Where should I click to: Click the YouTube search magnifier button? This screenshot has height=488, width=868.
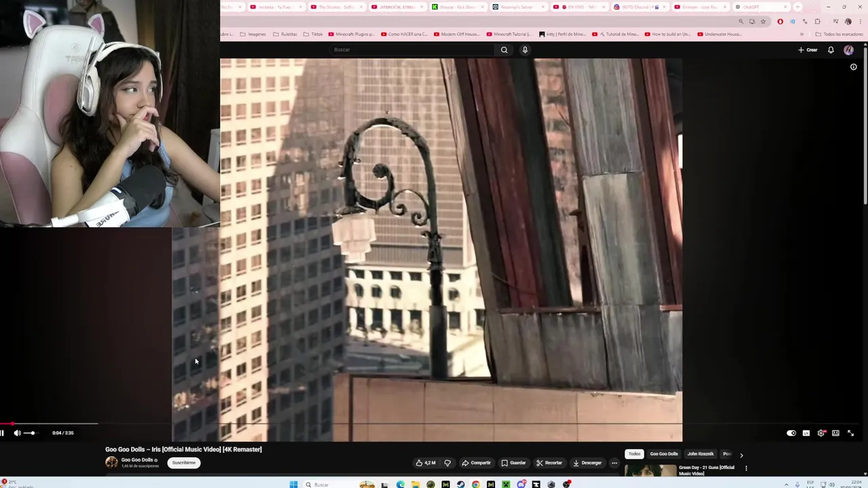pyautogui.click(x=504, y=49)
